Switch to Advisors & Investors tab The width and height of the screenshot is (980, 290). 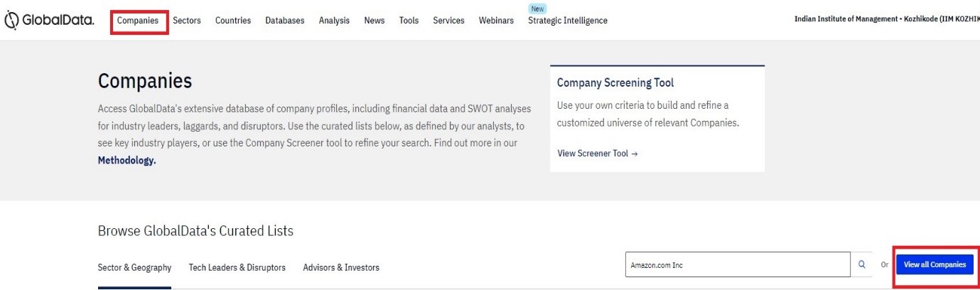341,268
